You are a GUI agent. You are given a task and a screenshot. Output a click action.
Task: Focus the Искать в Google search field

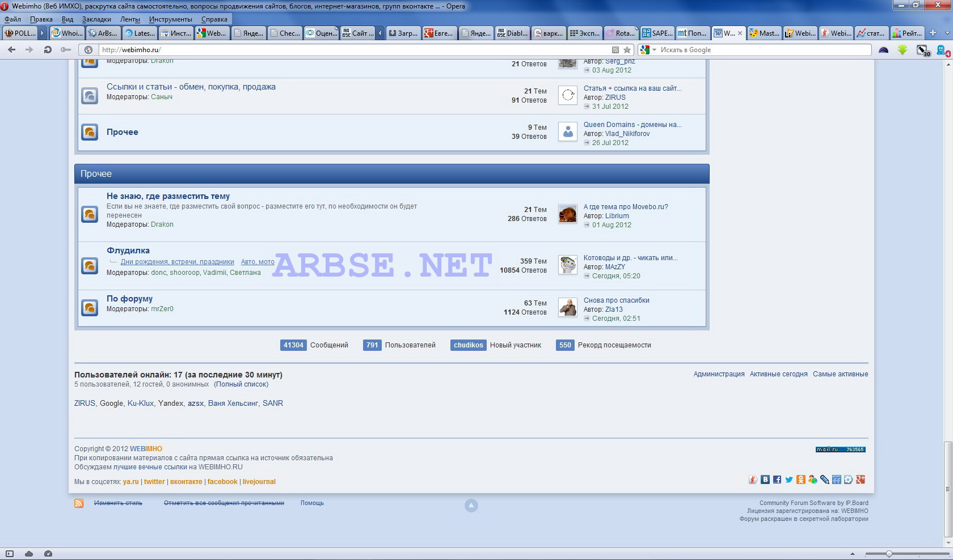[x=764, y=50]
